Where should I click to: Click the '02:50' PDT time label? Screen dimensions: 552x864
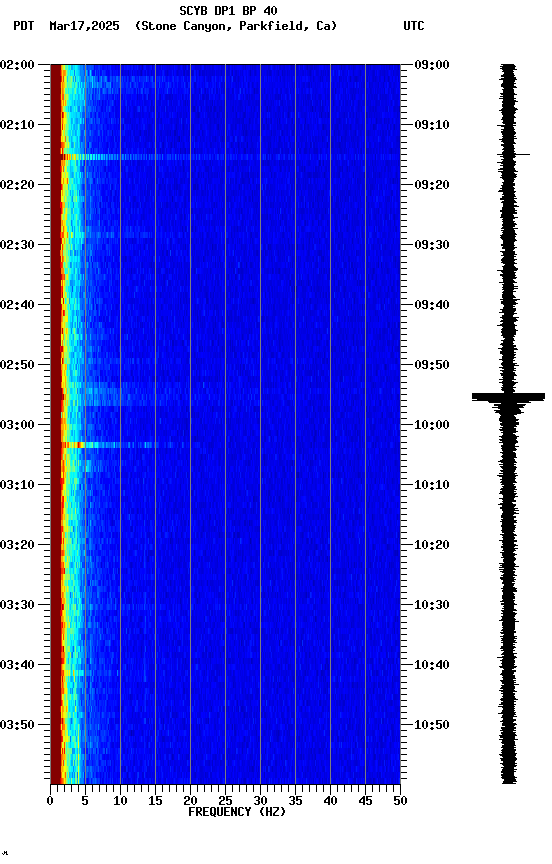click(x=18, y=365)
